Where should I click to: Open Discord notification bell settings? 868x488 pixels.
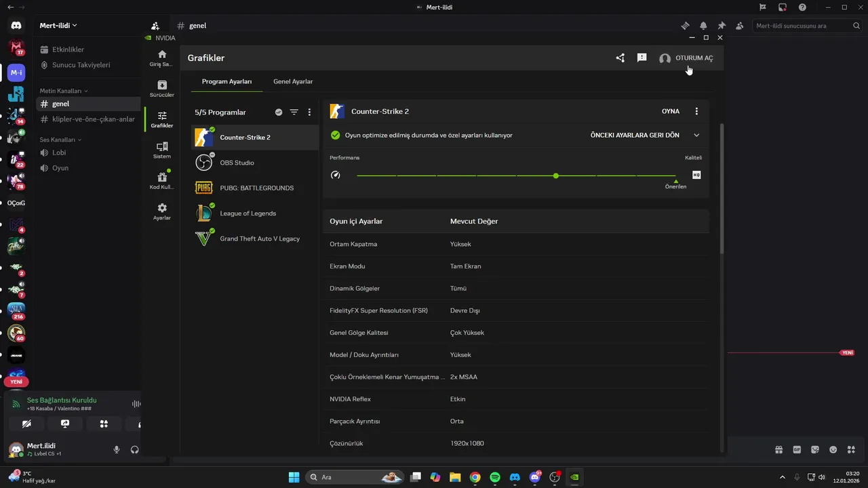703,26
